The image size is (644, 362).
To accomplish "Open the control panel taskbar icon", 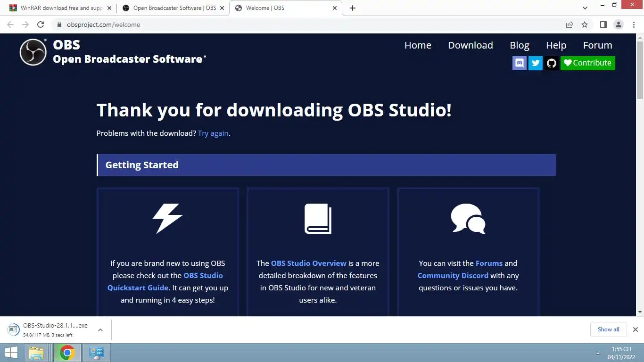I will [x=97, y=353].
